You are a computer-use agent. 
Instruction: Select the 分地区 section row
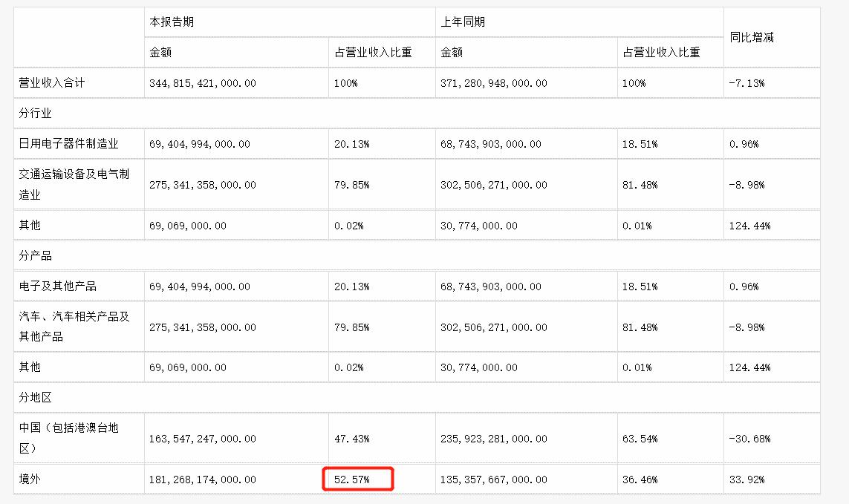pyautogui.click(x=417, y=397)
